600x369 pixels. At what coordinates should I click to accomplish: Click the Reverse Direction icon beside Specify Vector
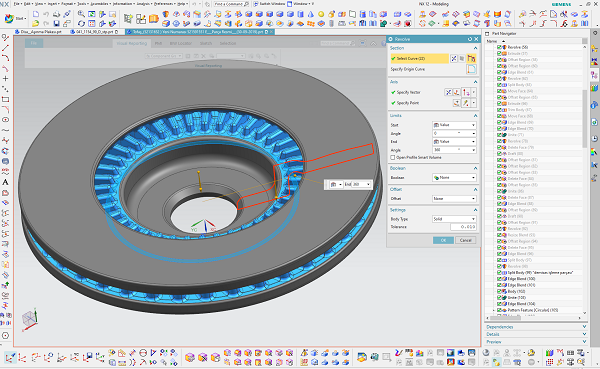pos(448,92)
